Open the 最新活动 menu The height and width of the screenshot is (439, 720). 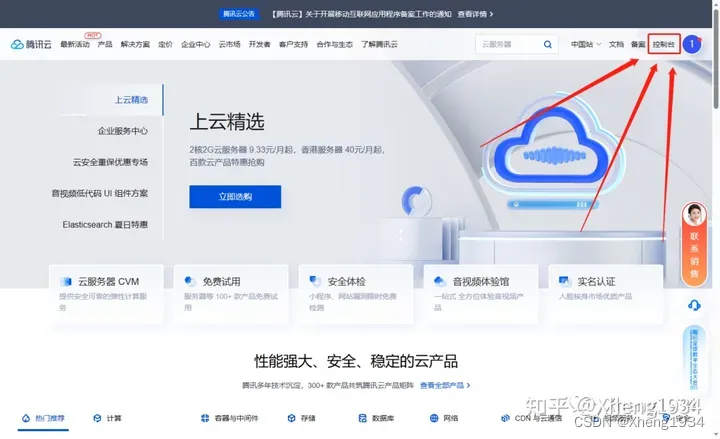pyautogui.click(x=75, y=45)
